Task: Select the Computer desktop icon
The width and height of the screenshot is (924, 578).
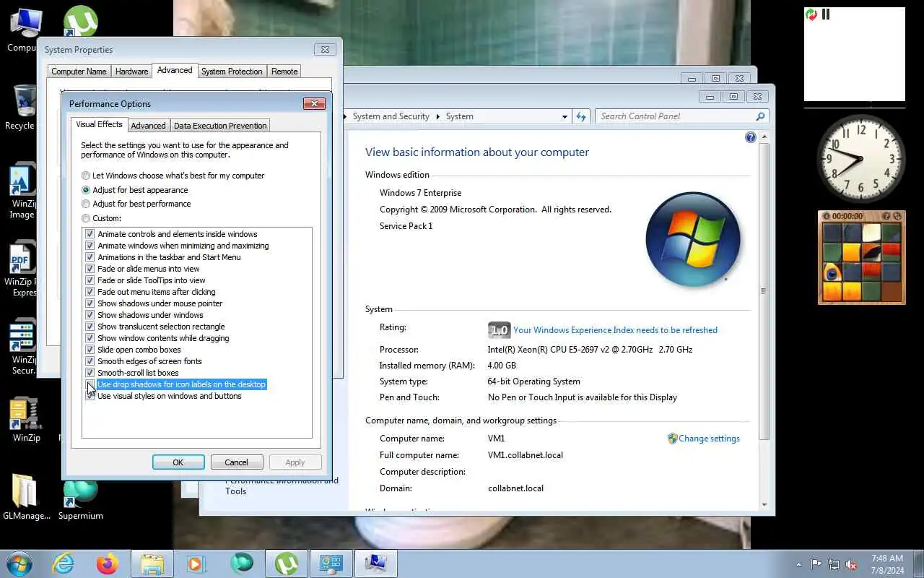Action: [x=23, y=29]
